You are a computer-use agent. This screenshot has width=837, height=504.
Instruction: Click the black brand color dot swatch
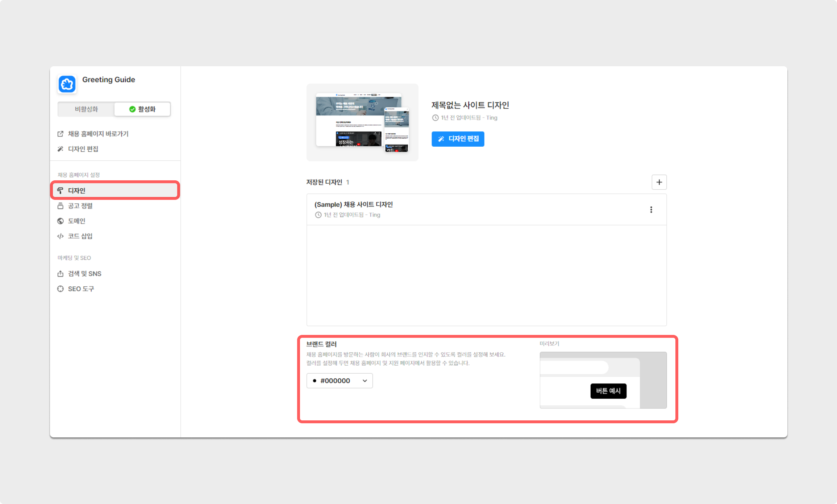pos(315,381)
